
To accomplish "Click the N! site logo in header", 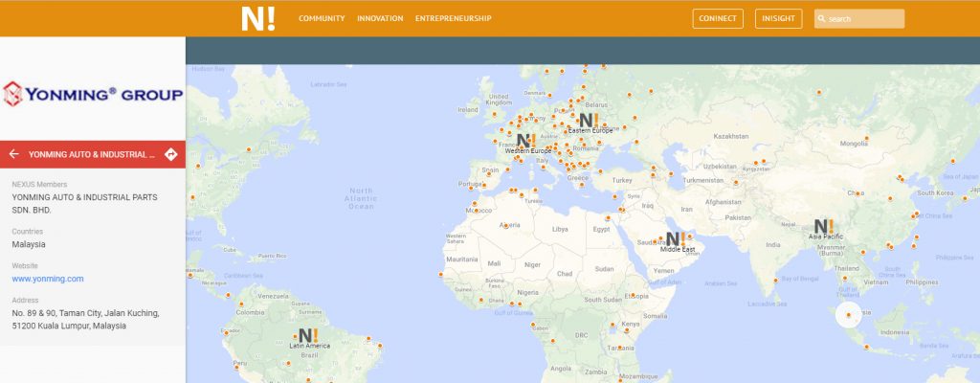I will 258,18.
